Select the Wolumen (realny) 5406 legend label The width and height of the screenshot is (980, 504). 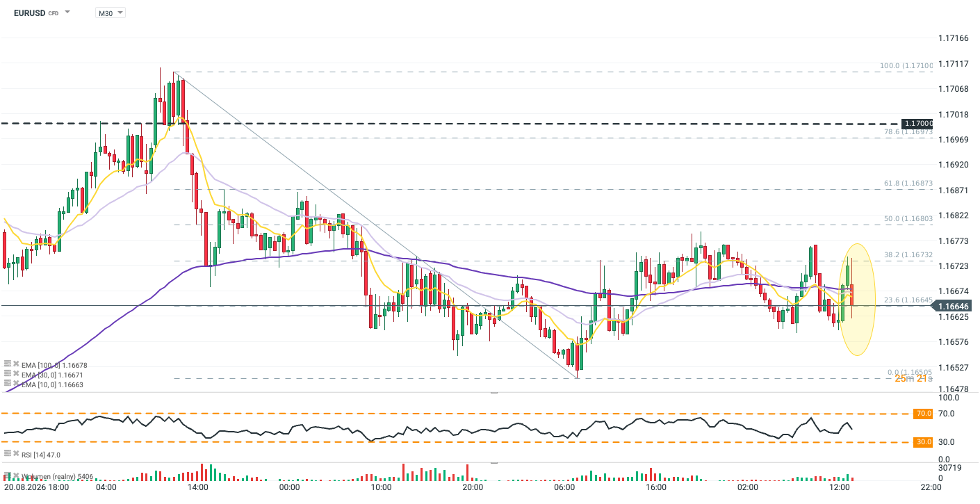tap(57, 478)
